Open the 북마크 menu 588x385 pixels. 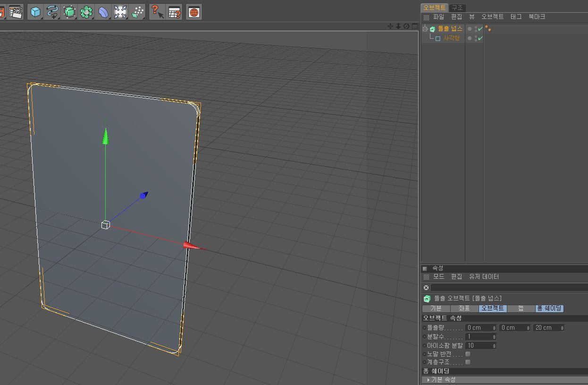(537, 17)
